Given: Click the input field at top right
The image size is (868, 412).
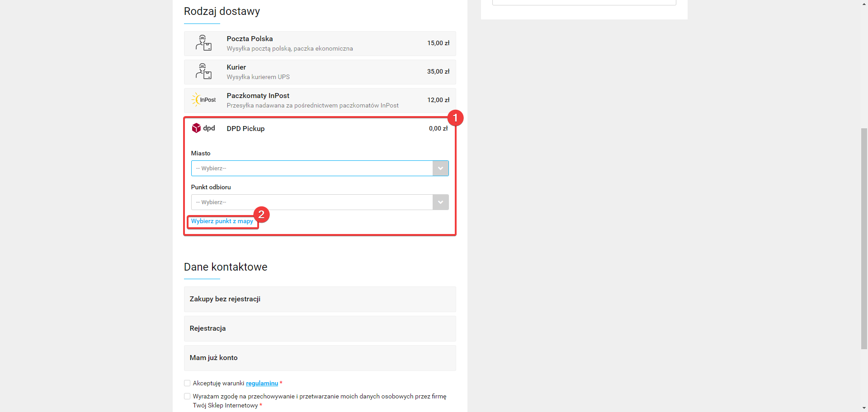Looking at the screenshot, I should (x=584, y=2).
